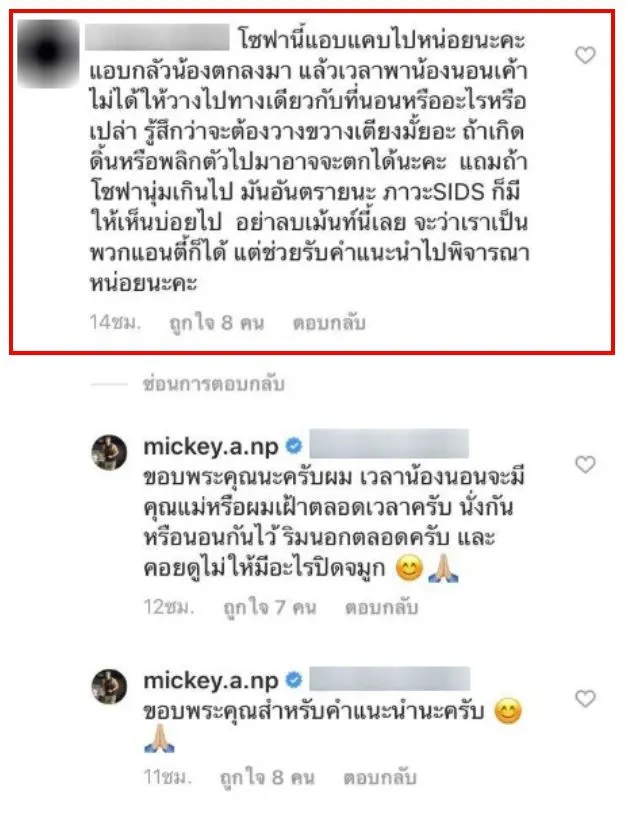Reply to the top comment via ตอบกลับ
This screenshot has width=630, height=828.
coord(329,322)
